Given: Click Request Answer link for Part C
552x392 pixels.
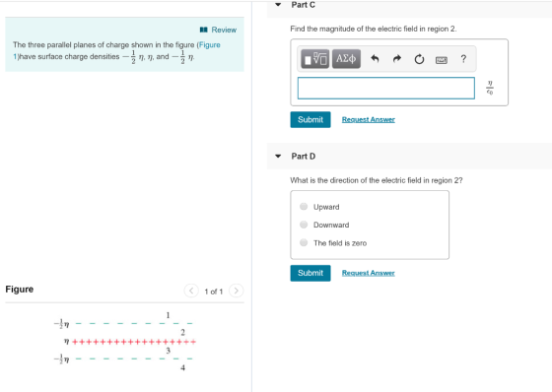Looking at the screenshot, I should (369, 119).
